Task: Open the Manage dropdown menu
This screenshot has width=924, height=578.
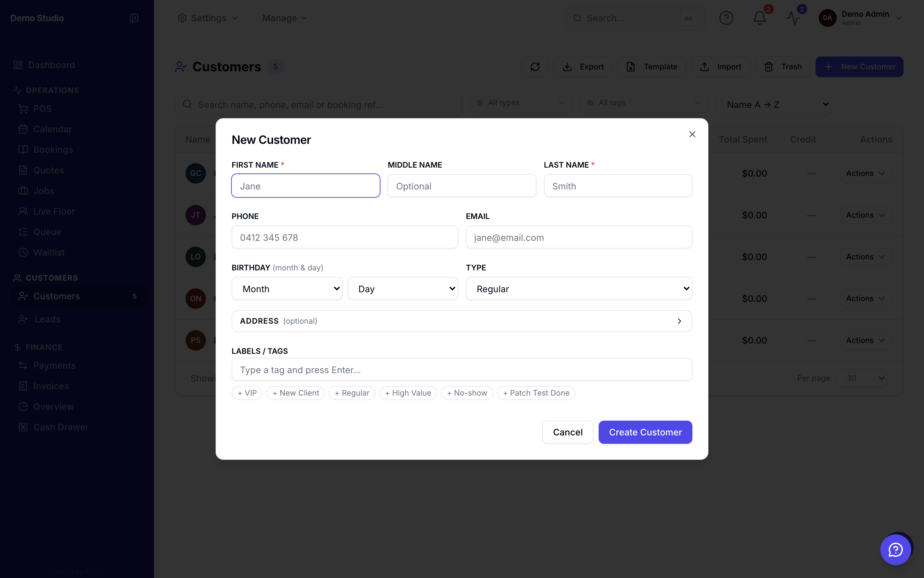Action: point(285,18)
